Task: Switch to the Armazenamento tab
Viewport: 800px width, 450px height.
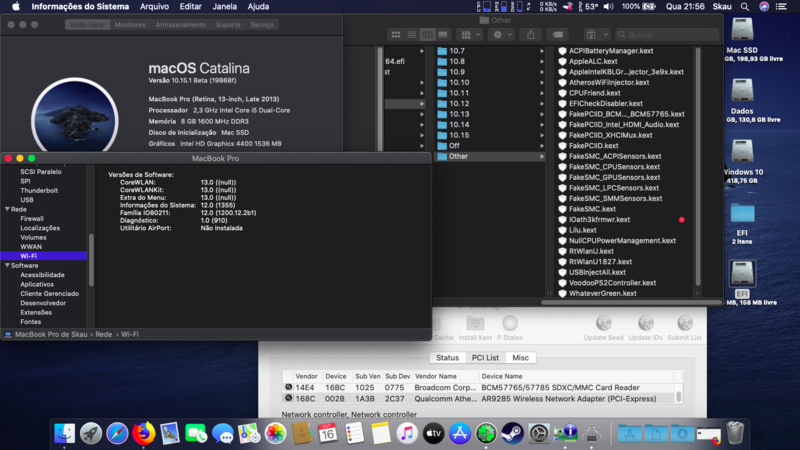Action: [x=181, y=24]
